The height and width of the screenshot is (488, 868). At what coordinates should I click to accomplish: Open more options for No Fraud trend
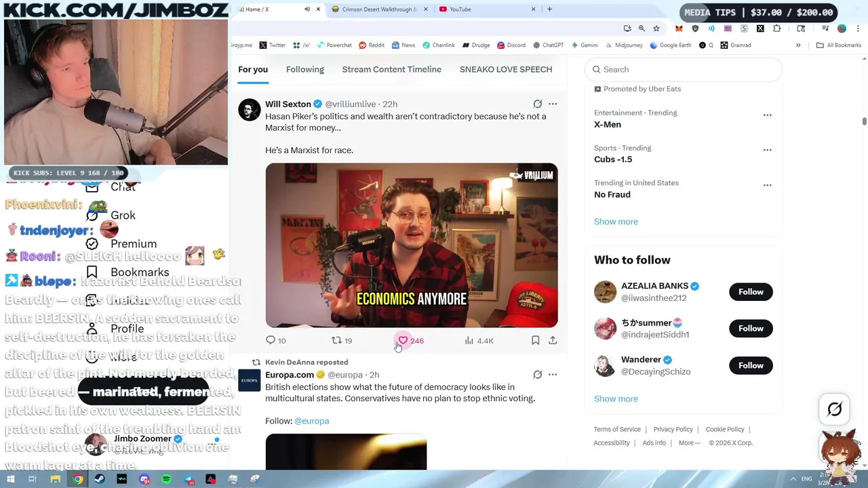tap(768, 185)
